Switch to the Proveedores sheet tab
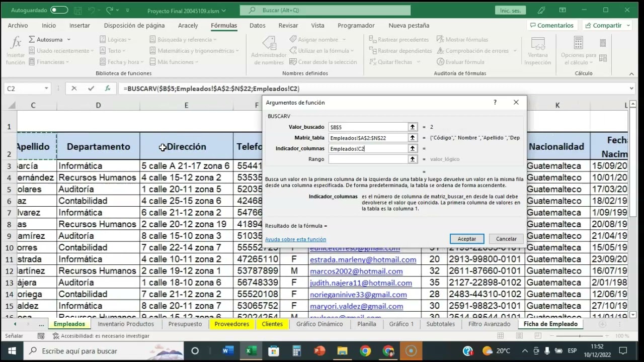The width and height of the screenshot is (644, 362). (x=231, y=324)
